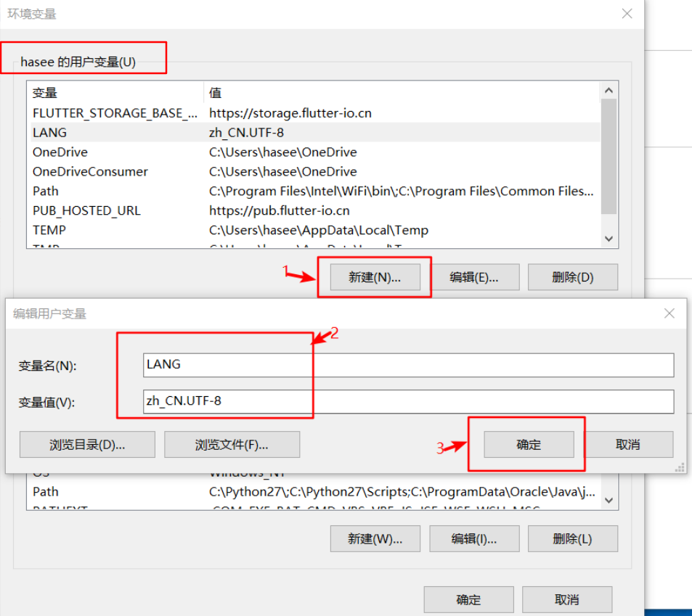This screenshot has width=692, height=616.
Task: Select the OneDriveConsumer variable row
Action: point(145,172)
